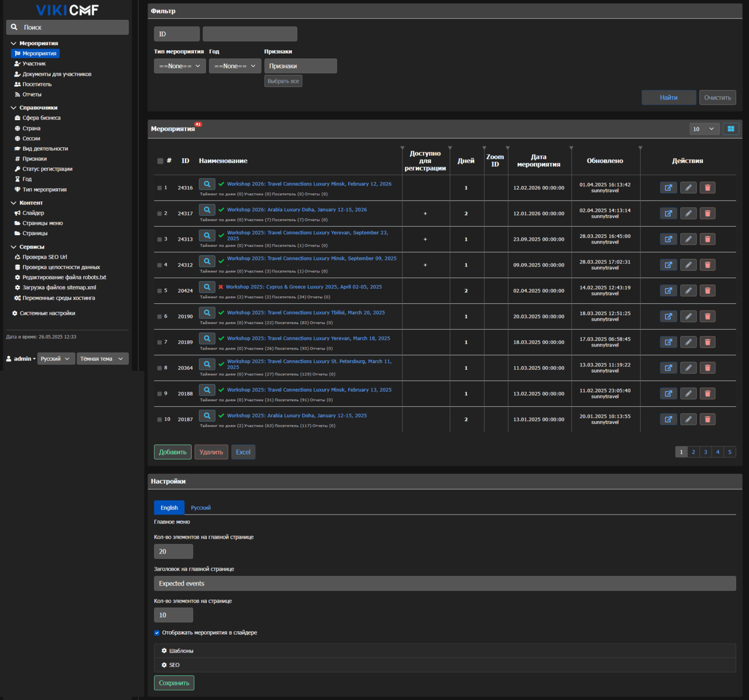Toggle the select-all checkbox in table header
This screenshot has width=749, height=700.
(x=160, y=161)
